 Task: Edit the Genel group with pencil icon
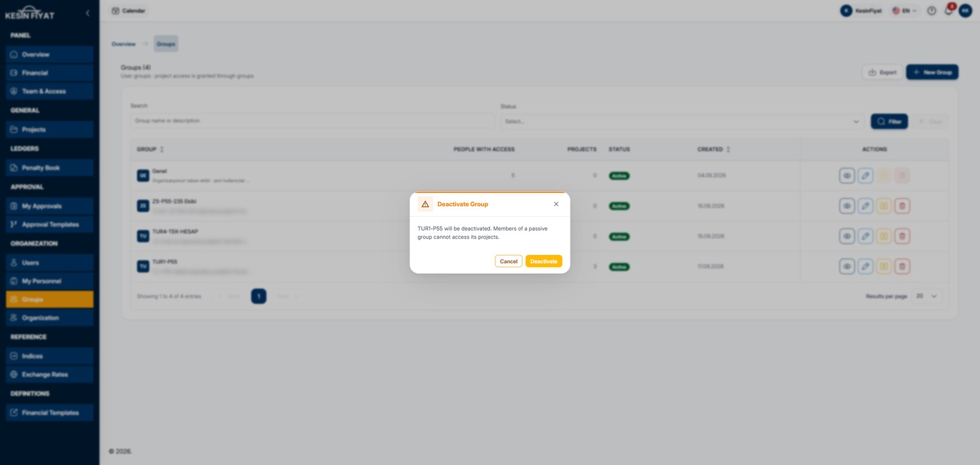click(x=865, y=176)
